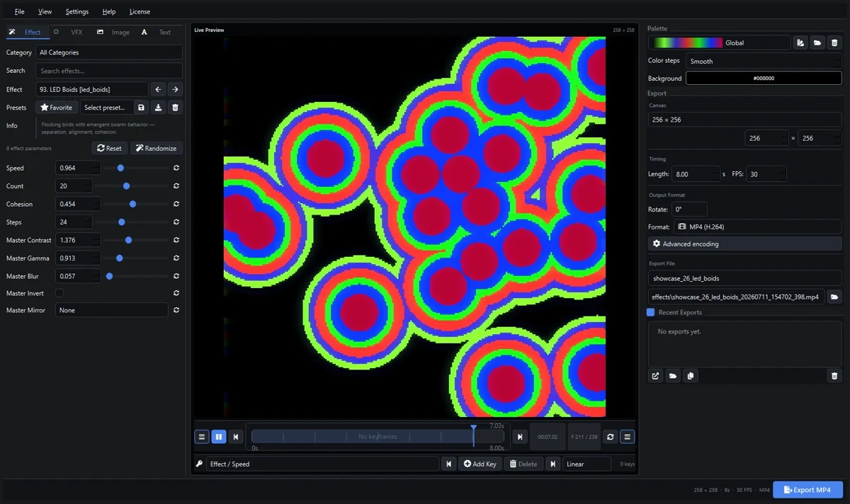The width and height of the screenshot is (850, 504).
Task: Open the recent export externally
Action: click(x=655, y=376)
